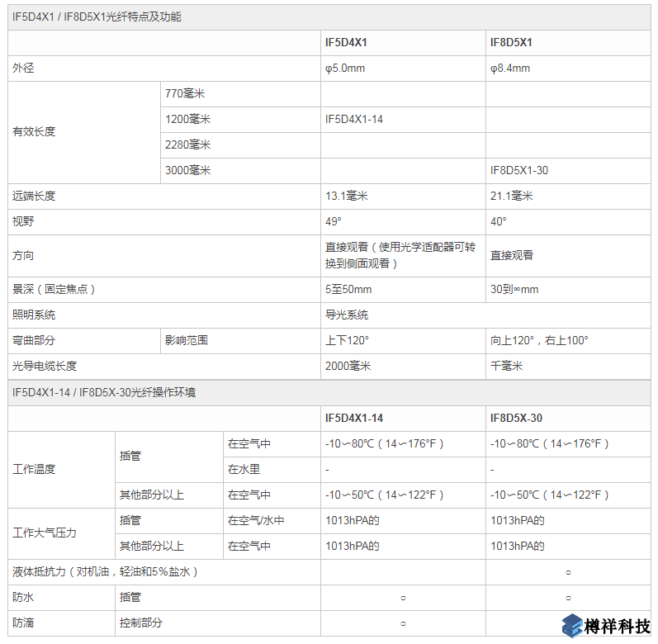
Task: Click the φ8.4mm outer diameter cell
Action: click(510, 68)
